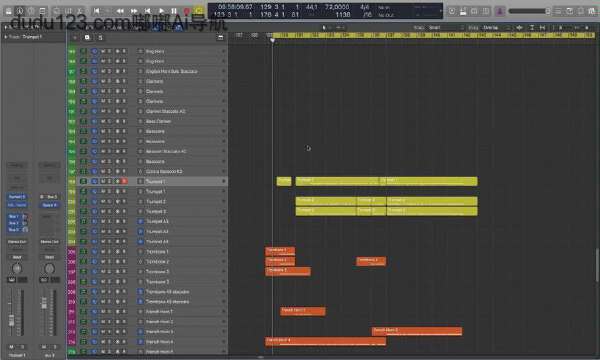Click the purple metronome button
The image size is (600, 360).
(500, 11)
